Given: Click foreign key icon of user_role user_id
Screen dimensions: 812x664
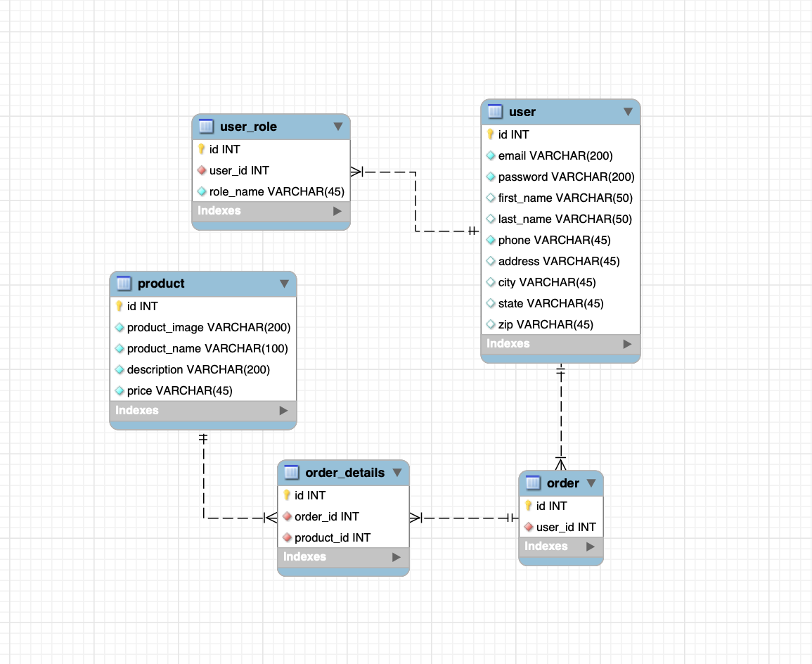Looking at the screenshot, I should (202, 170).
